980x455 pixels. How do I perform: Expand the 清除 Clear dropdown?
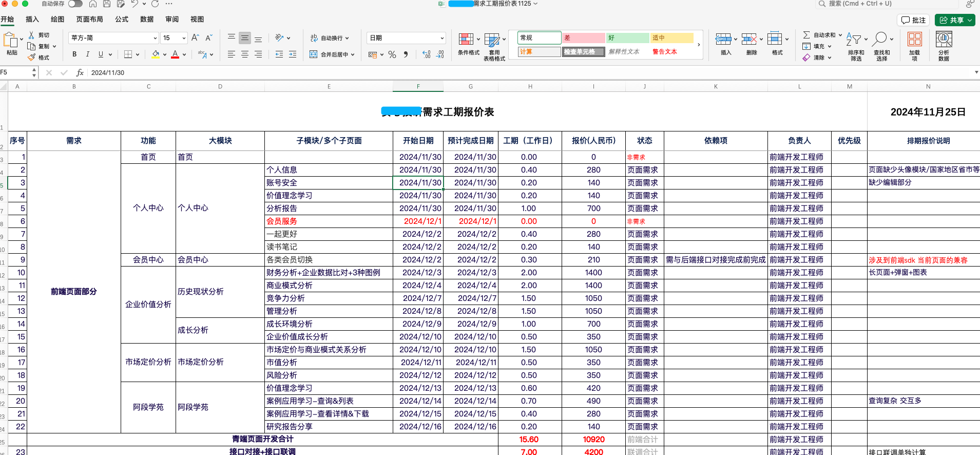[830, 58]
